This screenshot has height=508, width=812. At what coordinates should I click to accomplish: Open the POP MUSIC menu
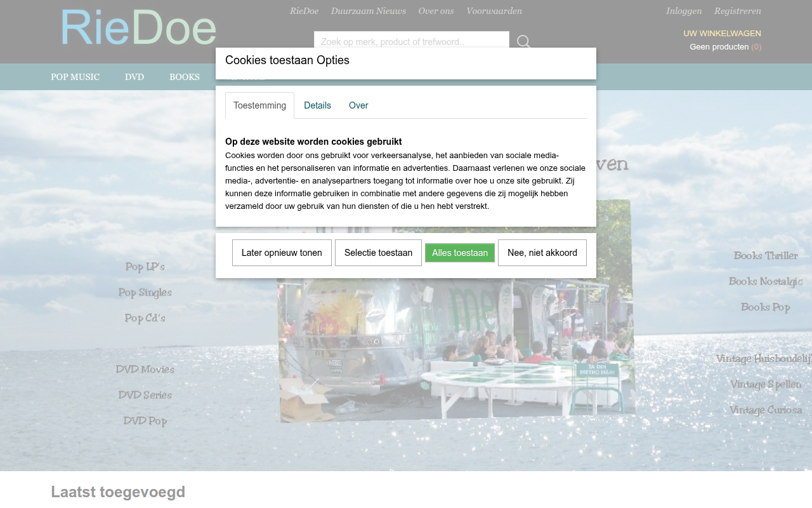[75, 77]
